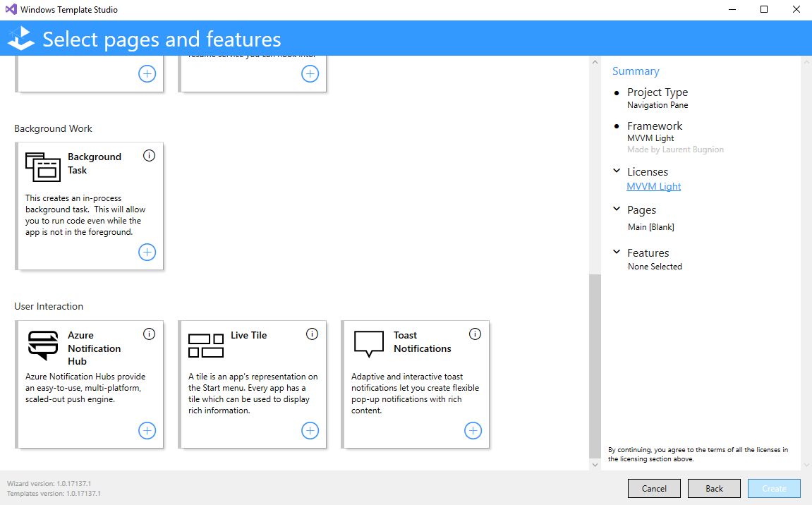Image resolution: width=812 pixels, height=505 pixels.
Task: Minimize the Windows Template Studio window
Action: tap(732, 9)
